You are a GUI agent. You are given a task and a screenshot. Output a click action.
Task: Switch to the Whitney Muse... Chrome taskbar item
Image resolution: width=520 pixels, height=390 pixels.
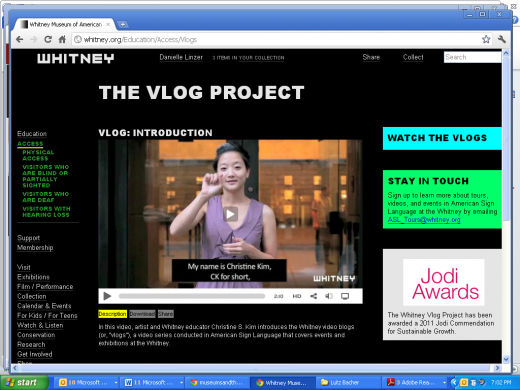pos(283,383)
